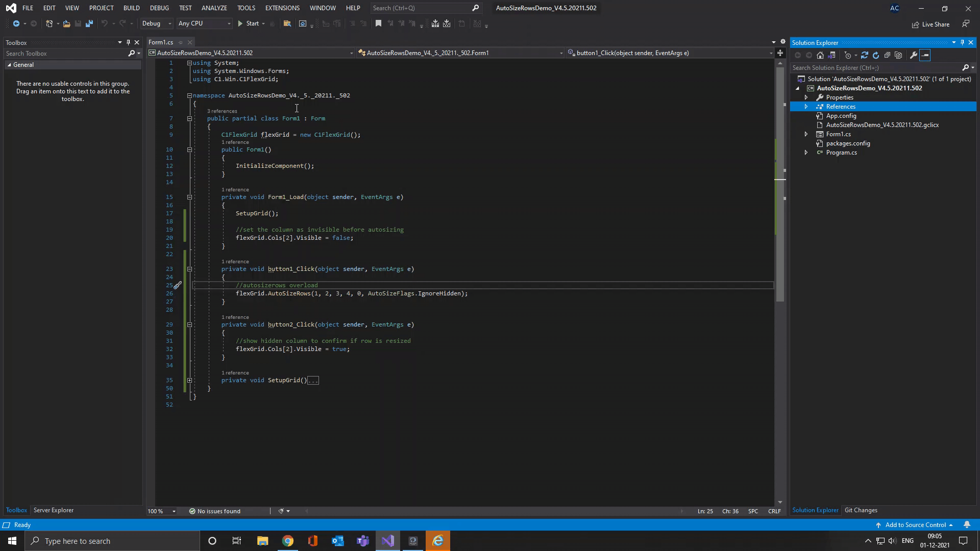
Task: Click the New Project toolbar icon
Action: [50, 23]
